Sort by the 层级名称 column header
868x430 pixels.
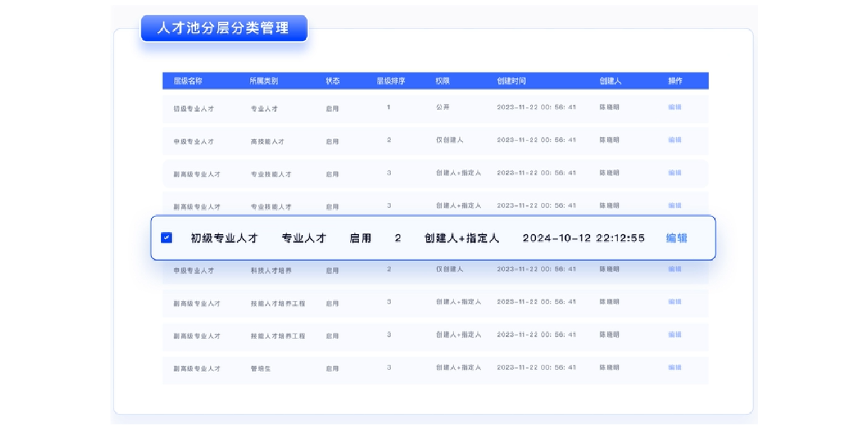click(x=187, y=82)
